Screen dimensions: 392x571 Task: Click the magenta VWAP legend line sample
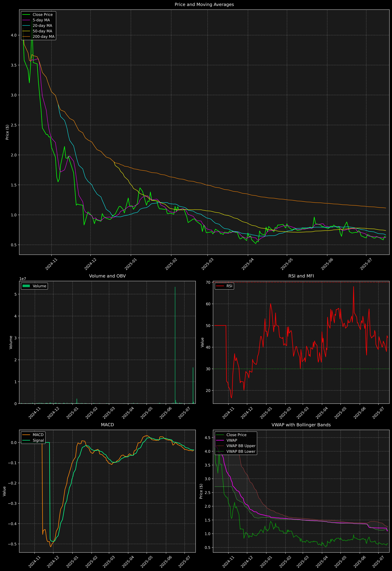pyautogui.click(x=220, y=440)
